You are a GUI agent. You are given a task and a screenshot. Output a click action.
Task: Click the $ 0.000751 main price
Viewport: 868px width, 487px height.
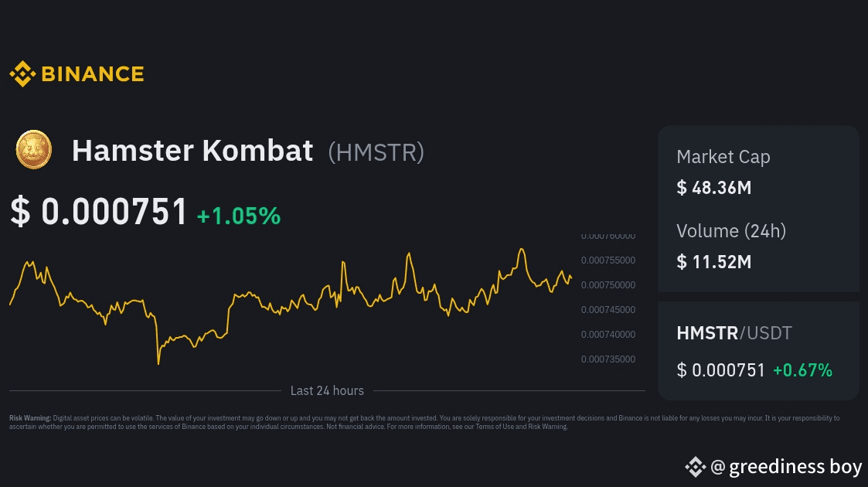click(98, 211)
